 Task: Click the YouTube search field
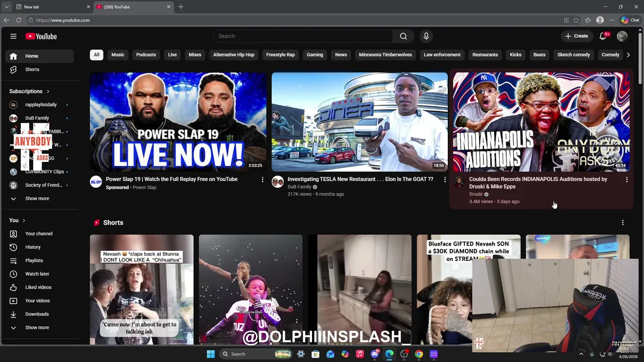pyautogui.click(x=303, y=36)
